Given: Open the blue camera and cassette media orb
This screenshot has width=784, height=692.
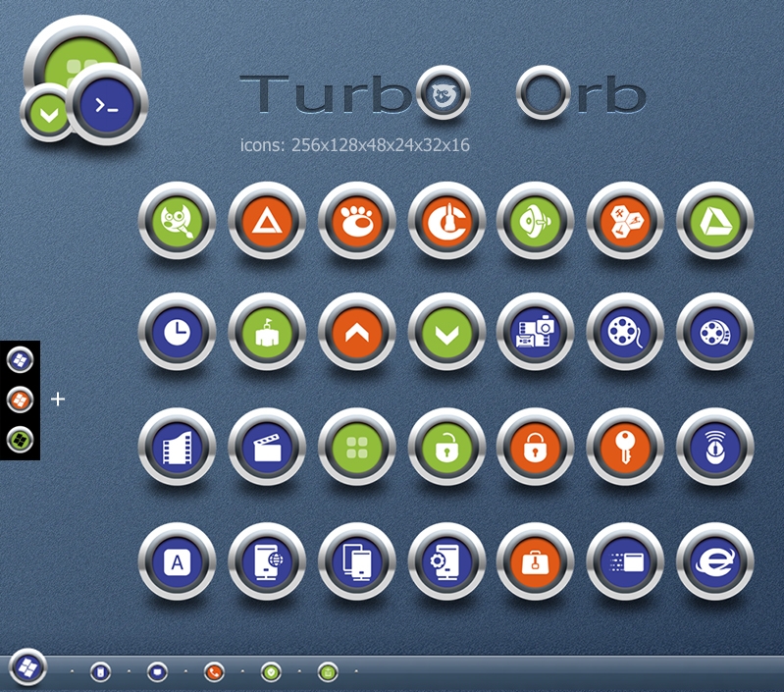Looking at the screenshot, I should coord(535,332).
